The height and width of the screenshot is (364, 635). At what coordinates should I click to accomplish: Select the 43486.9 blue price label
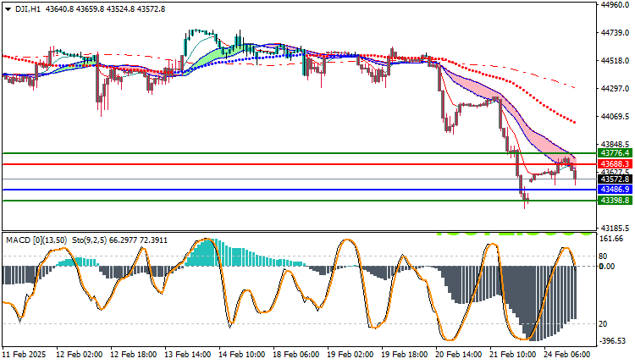615,190
